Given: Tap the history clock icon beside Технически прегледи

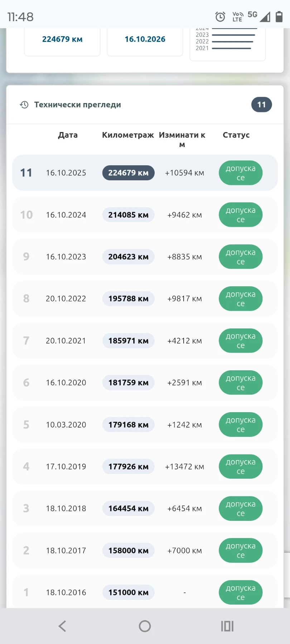Looking at the screenshot, I should (24, 105).
